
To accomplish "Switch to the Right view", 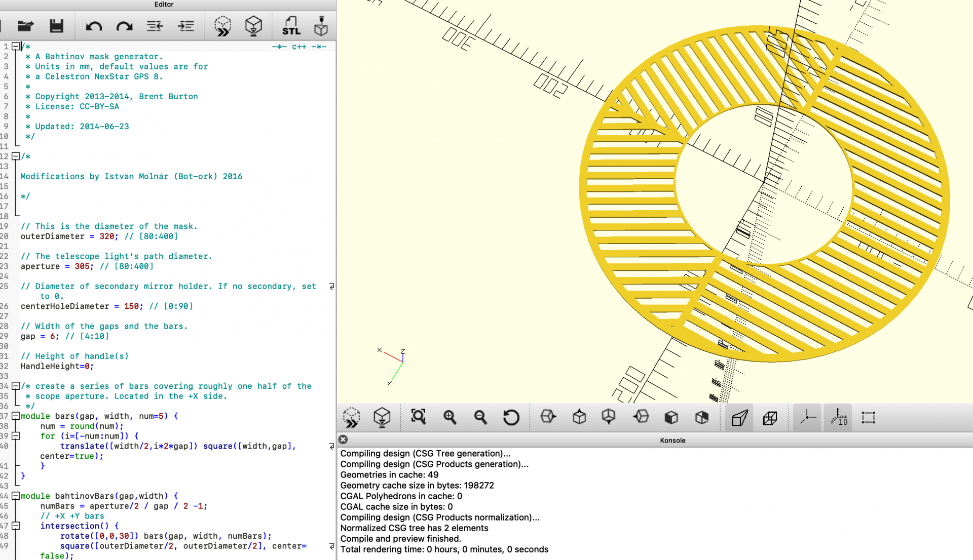I will [548, 417].
